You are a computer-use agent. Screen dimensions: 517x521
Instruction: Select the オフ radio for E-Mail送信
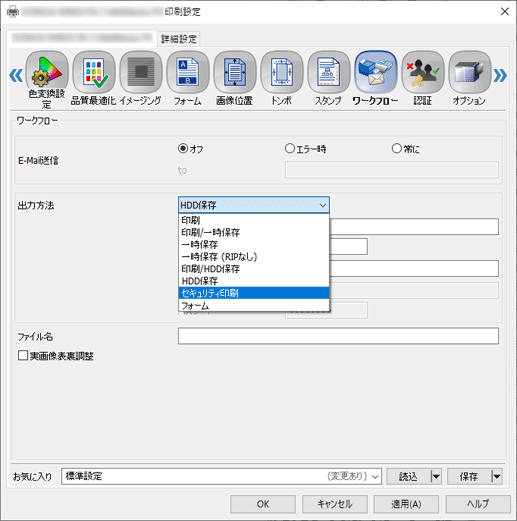tap(183, 148)
